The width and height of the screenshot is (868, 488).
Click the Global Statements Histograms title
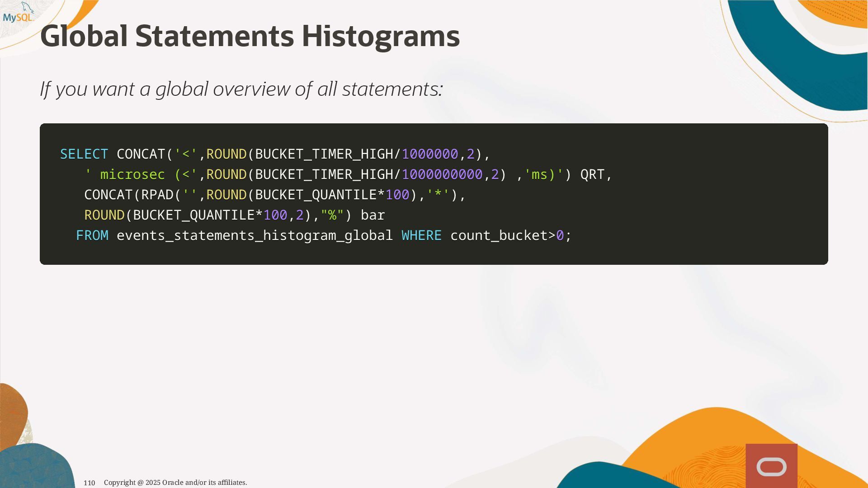[x=250, y=36]
